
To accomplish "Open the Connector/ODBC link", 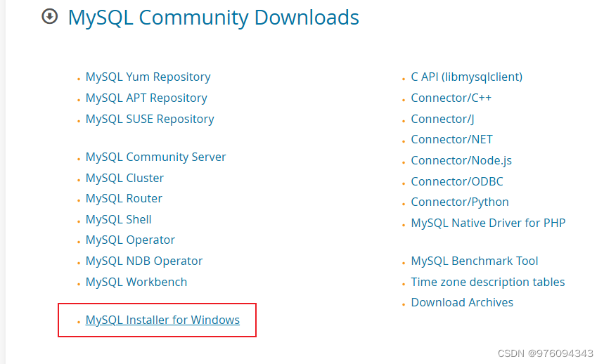I will [457, 181].
